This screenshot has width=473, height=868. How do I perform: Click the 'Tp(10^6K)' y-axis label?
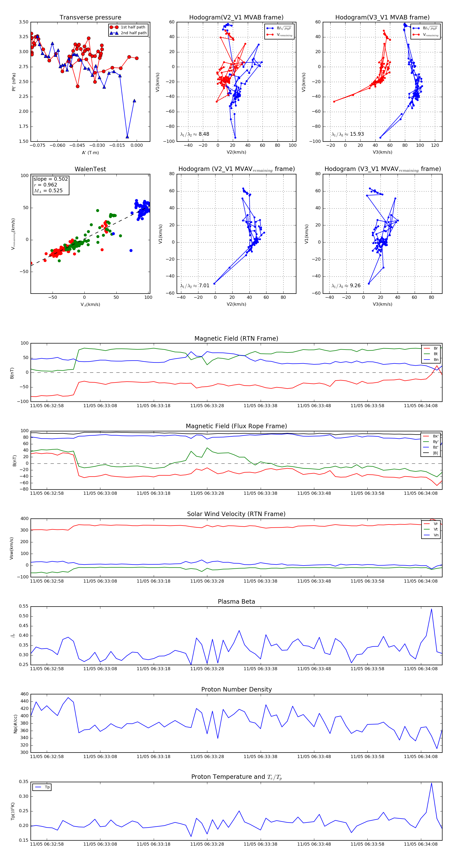point(13,811)
